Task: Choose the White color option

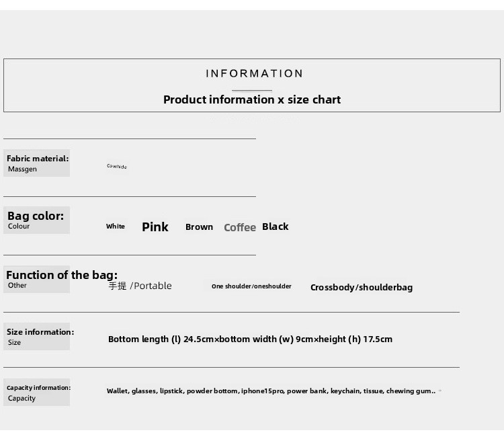Action: 116,227
